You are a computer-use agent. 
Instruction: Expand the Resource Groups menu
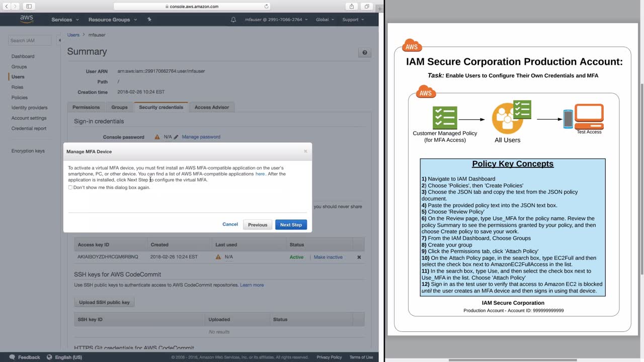[x=113, y=20]
